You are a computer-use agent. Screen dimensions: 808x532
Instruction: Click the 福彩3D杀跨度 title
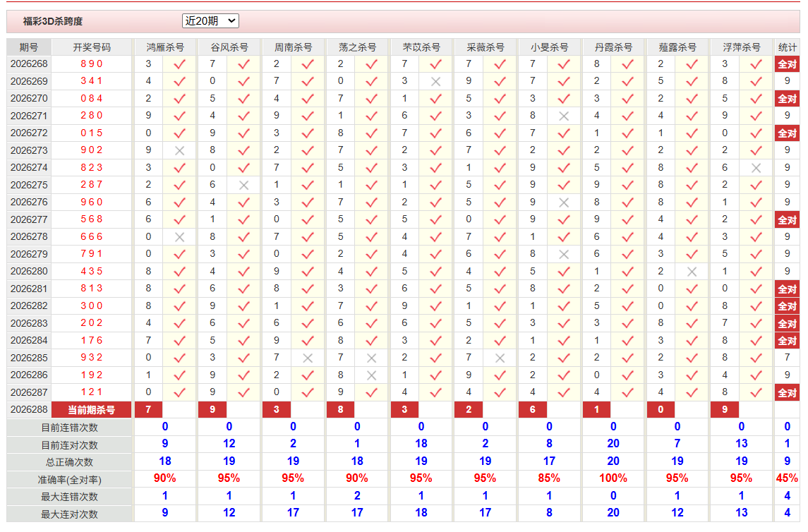(52, 21)
